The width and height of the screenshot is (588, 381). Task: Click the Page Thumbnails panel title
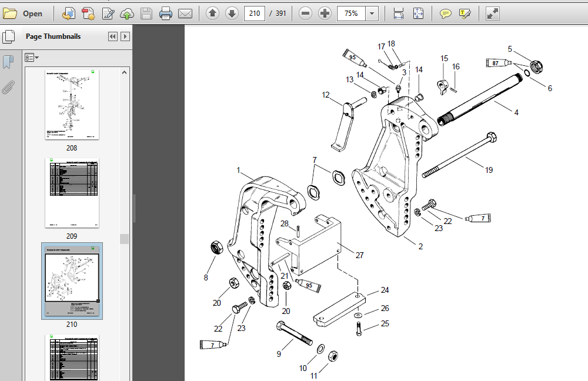pos(54,36)
